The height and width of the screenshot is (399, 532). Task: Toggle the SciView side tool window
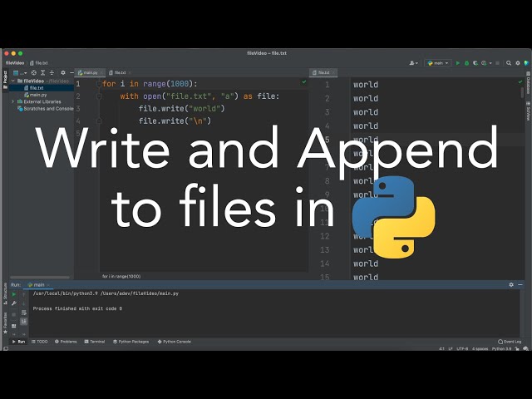click(529, 111)
